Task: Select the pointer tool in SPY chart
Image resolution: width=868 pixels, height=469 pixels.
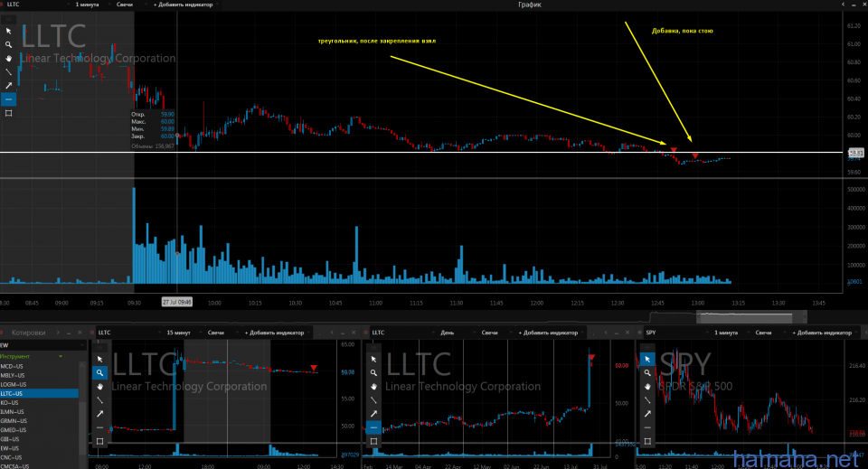Action: click(647, 359)
